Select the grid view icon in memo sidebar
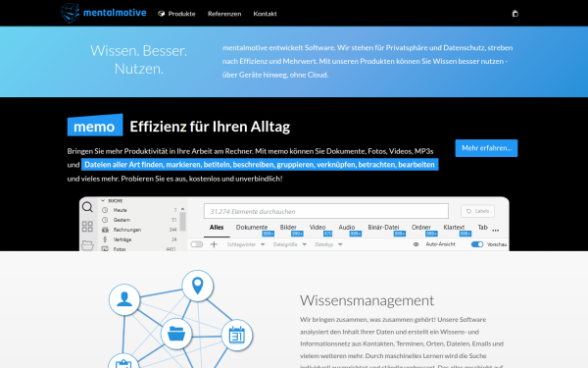This screenshot has height=368, width=588. coord(87,226)
